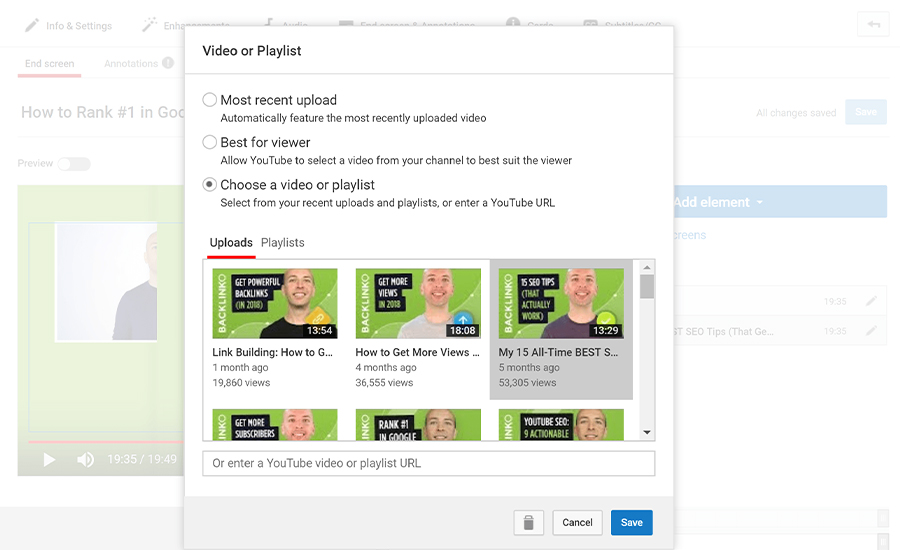Open the Uploads tab
Image resolution: width=900 pixels, height=550 pixels.
[x=231, y=243]
